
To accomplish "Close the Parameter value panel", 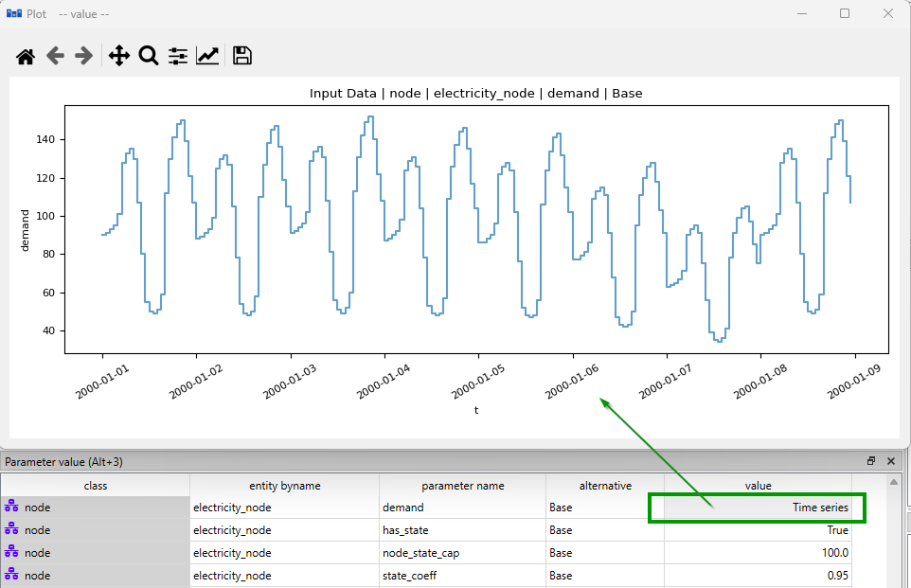I will [890, 461].
